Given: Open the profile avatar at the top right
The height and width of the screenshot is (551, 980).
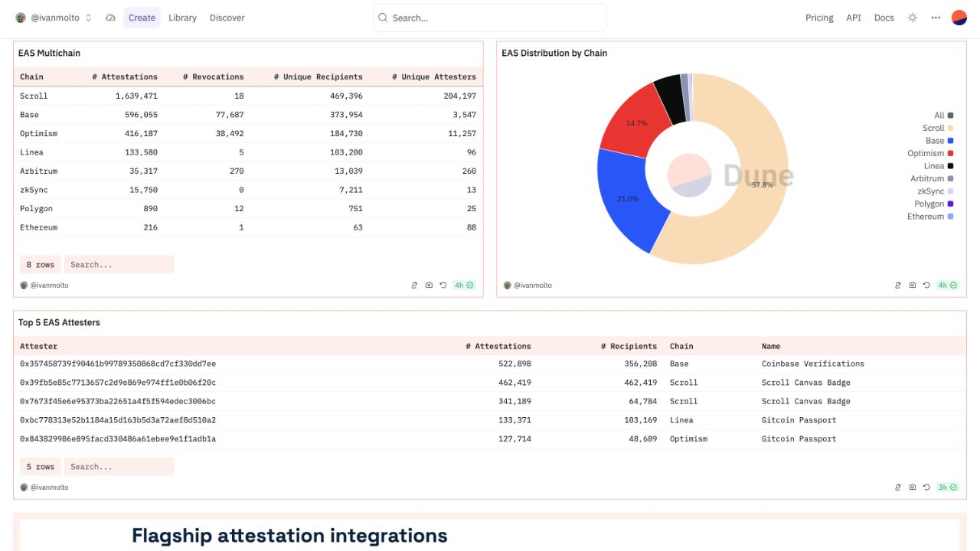Looking at the screenshot, I should click(959, 18).
